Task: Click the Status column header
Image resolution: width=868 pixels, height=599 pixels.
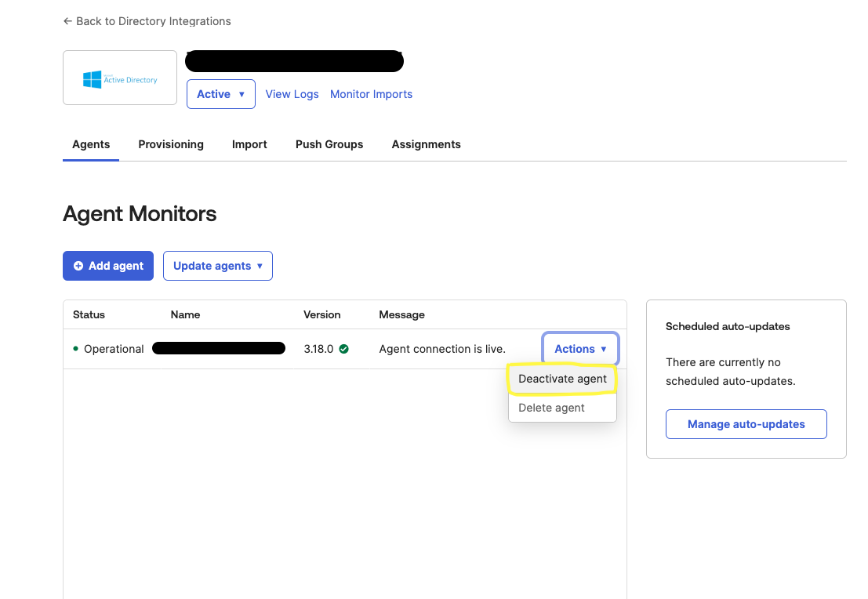Action: (x=89, y=314)
